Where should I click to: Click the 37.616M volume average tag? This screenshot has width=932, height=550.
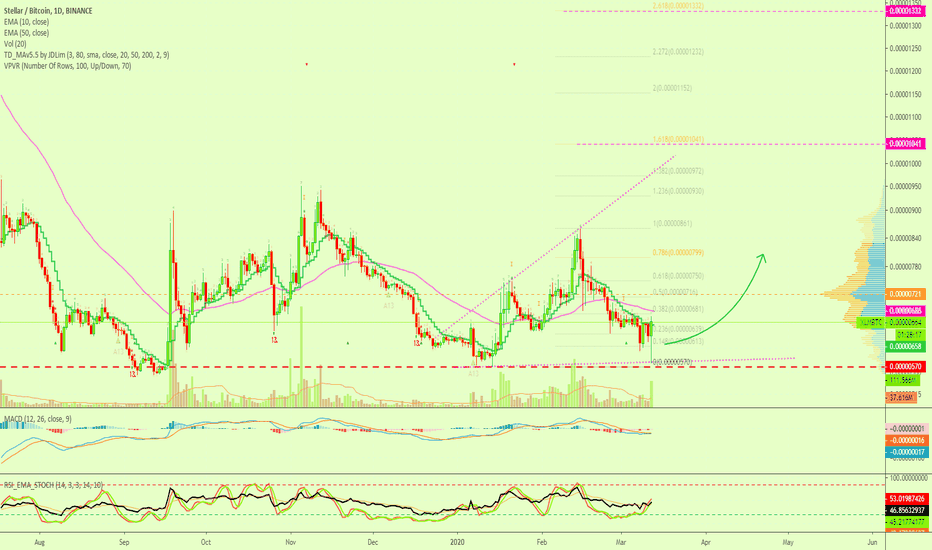[x=901, y=397]
